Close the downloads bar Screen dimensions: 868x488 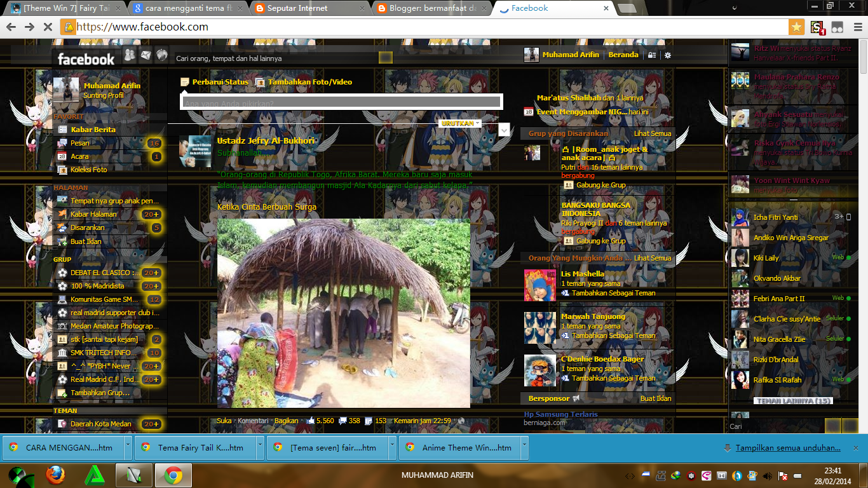click(x=855, y=448)
